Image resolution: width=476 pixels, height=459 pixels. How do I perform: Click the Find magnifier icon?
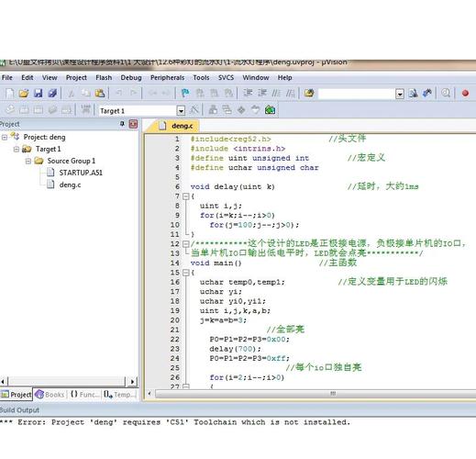pos(446,93)
